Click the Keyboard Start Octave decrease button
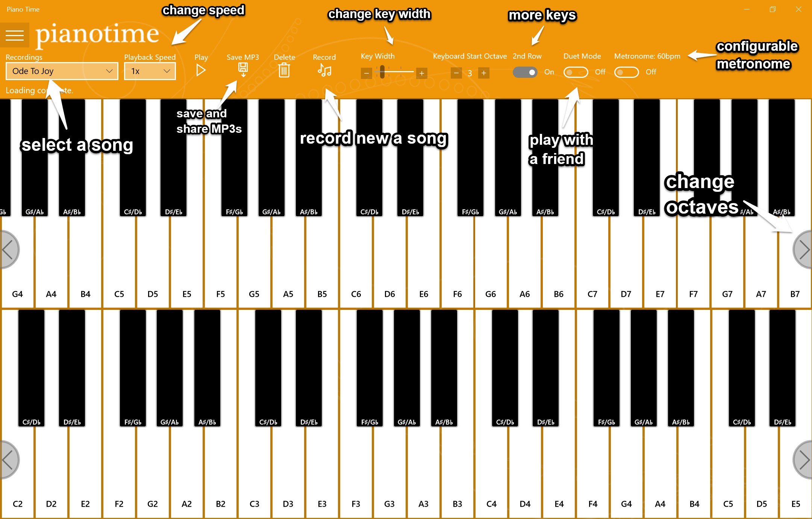The height and width of the screenshot is (519, 812). coord(456,72)
